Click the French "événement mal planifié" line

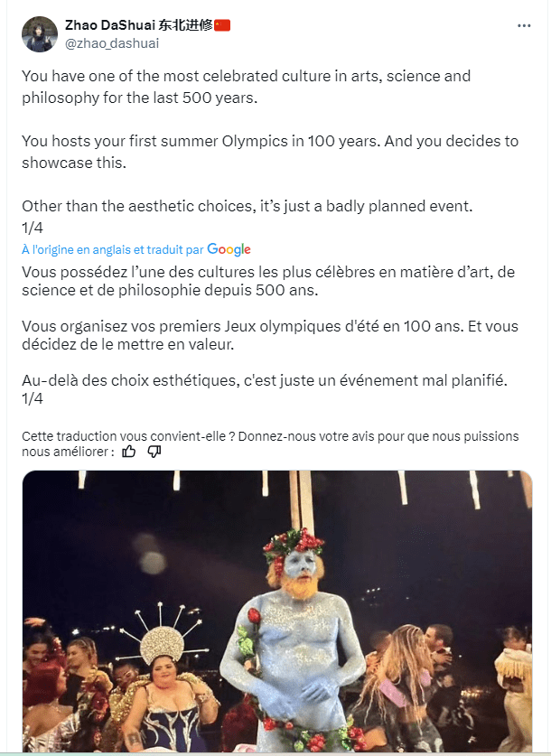click(x=264, y=381)
